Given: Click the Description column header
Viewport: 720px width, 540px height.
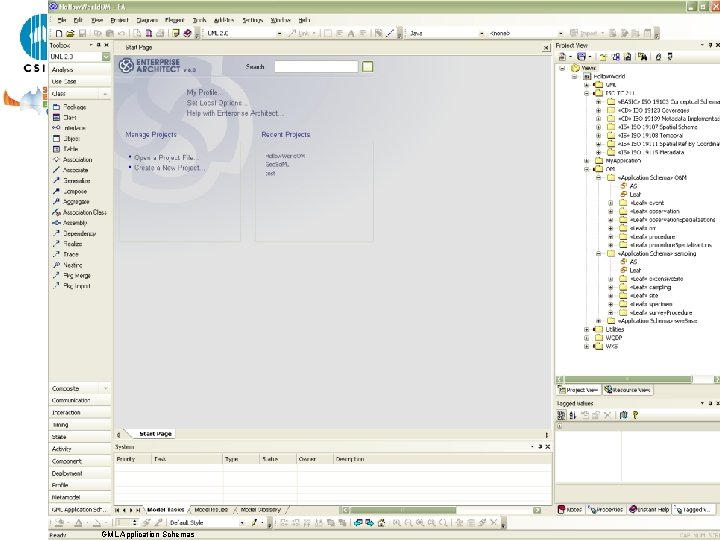Looking at the screenshot, I should coord(442,459).
